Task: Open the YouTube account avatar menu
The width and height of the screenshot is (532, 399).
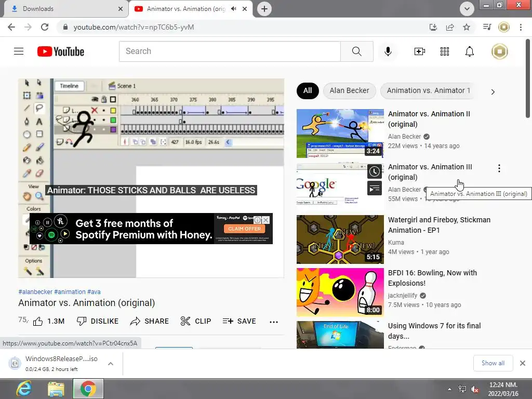Action: click(499, 51)
